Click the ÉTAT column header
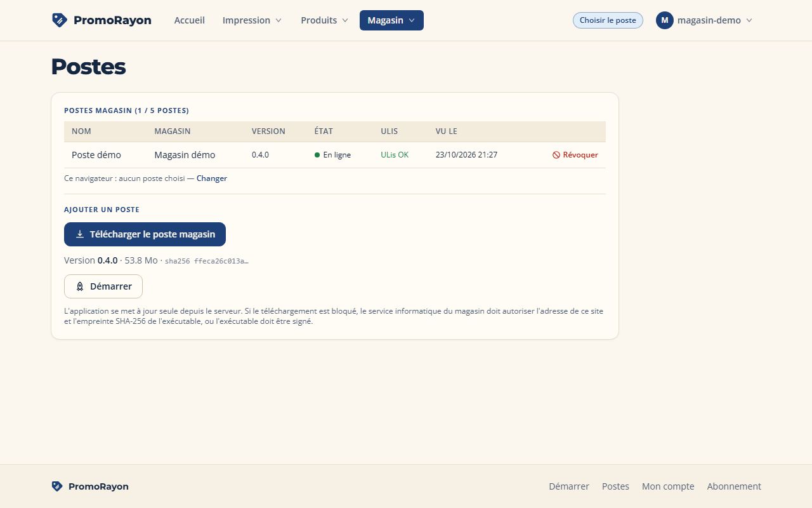Viewport: 812px width, 508px height. [324, 131]
